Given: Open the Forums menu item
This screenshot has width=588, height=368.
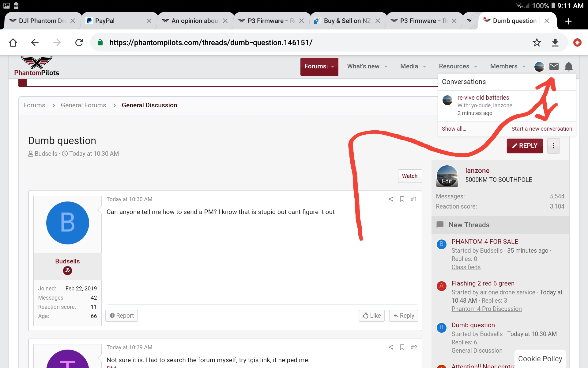Looking at the screenshot, I should pos(315,66).
